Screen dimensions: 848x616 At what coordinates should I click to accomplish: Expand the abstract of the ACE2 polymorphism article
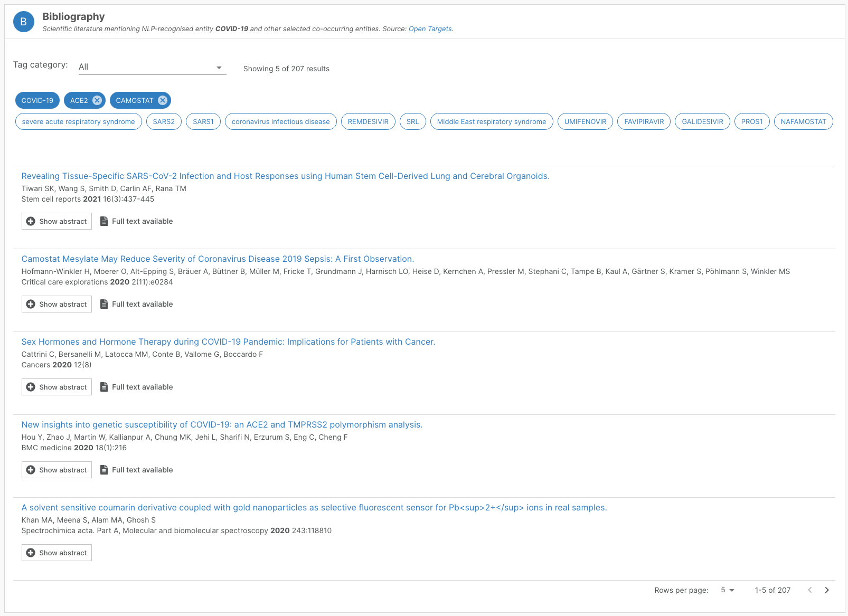point(56,469)
